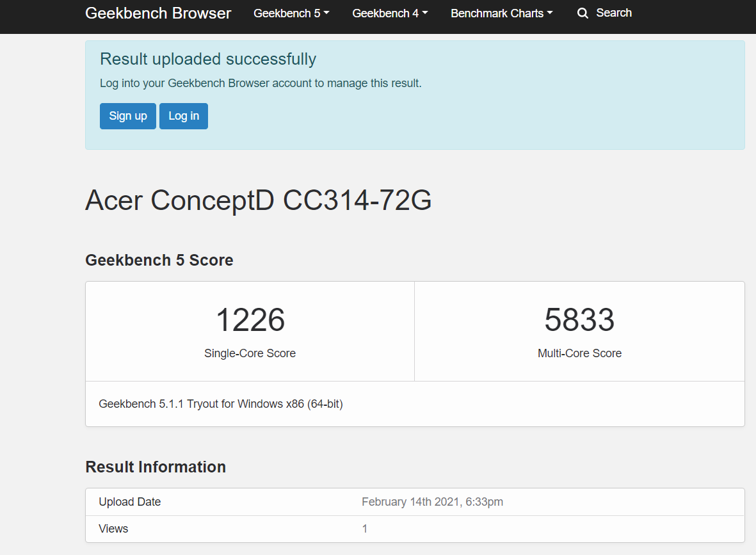This screenshot has width=756, height=555.
Task: Click the Result Information heading
Action: (x=155, y=467)
